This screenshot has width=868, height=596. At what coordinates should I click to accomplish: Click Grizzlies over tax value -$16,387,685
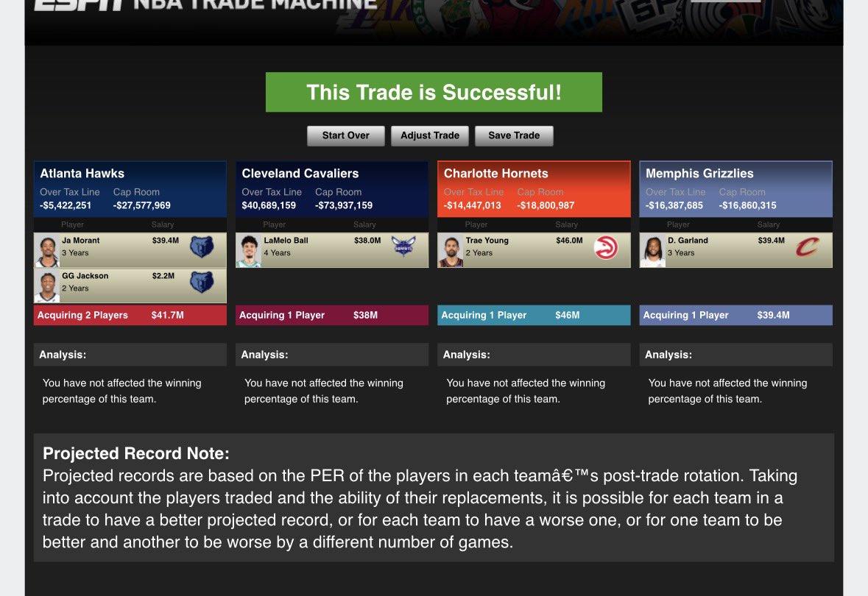(674, 205)
